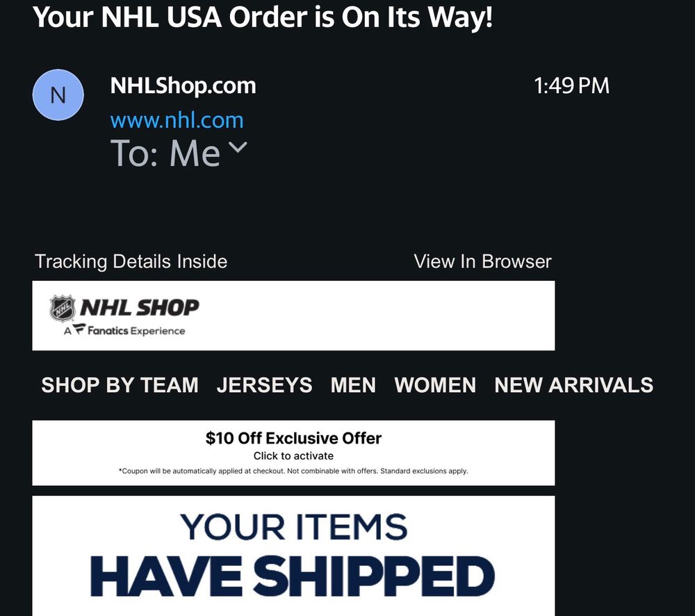This screenshot has height=616, width=695.
Task: Click the Fanatics Experience tagline text
Action: pos(136,331)
